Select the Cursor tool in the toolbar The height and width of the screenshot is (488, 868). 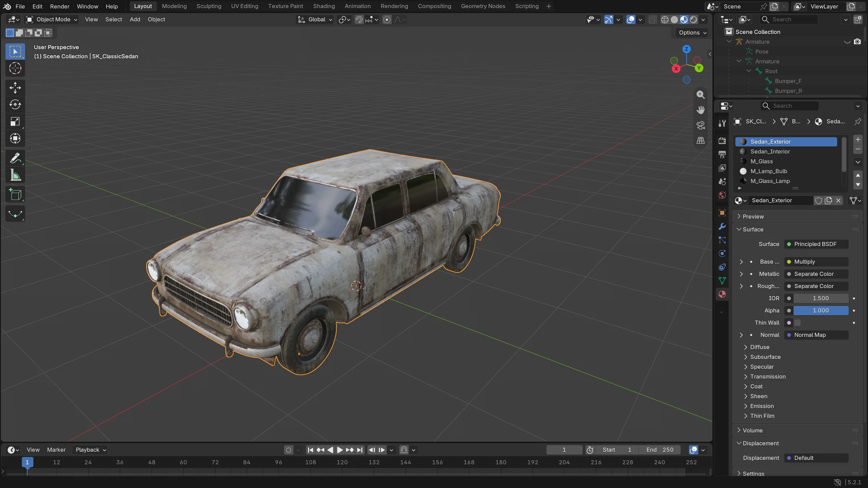[15, 68]
